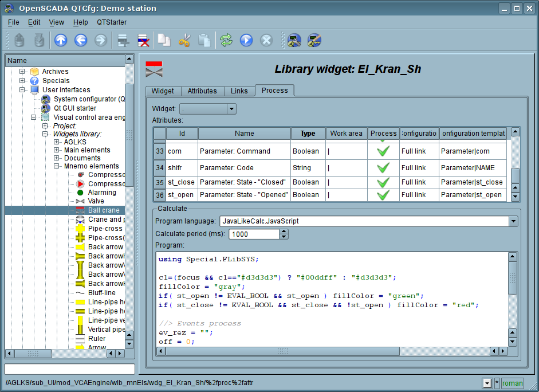Click the roman user button in status bar
Viewport: 539px width, 392px height.
[x=512, y=383]
